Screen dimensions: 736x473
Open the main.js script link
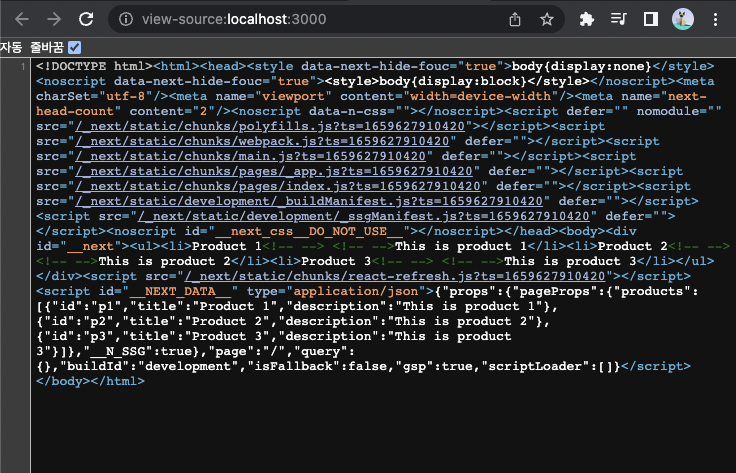pos(251,156)
